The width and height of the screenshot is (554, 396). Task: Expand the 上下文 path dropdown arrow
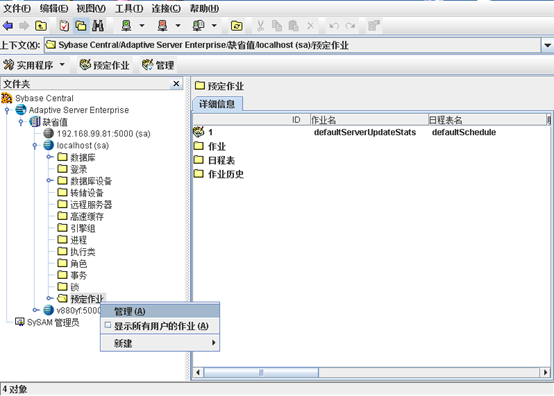point(547,45)
